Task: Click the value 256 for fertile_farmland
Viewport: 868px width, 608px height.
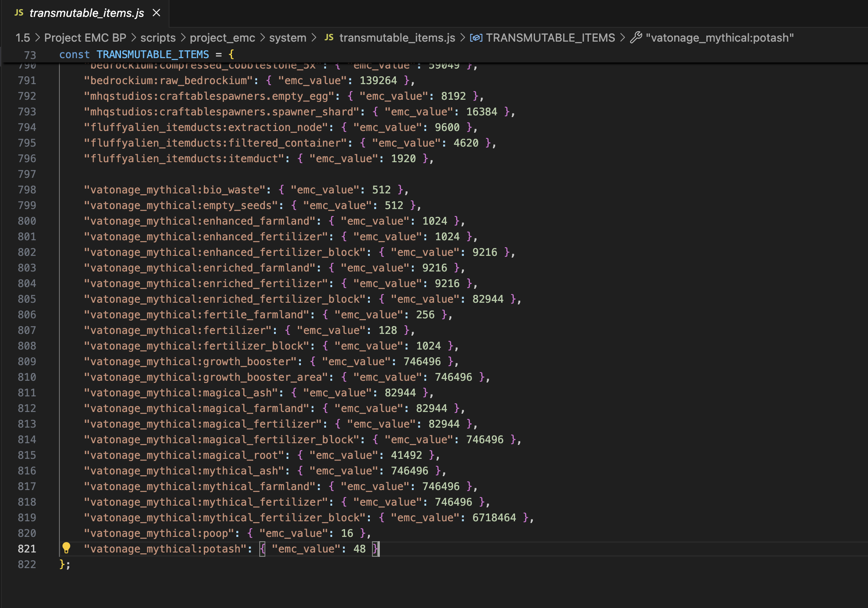Action: pos(425,314)
